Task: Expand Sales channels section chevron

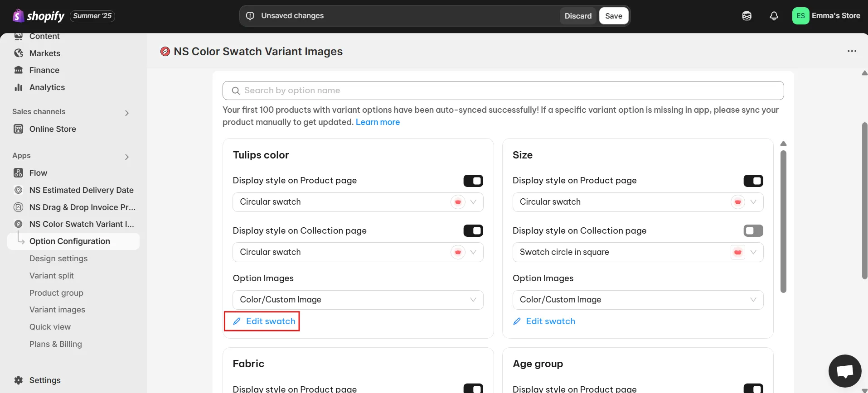Action: (x=127, y=113)
